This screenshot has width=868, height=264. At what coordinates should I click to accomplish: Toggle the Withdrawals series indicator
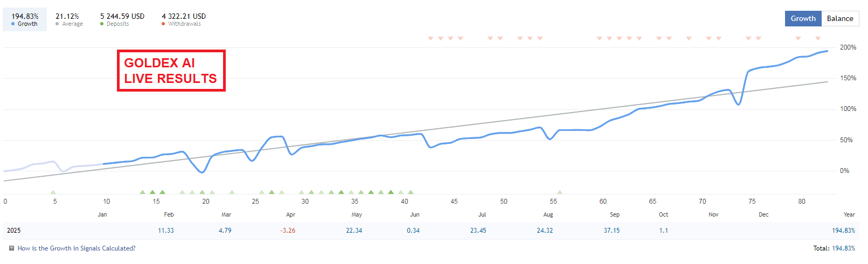183,19
